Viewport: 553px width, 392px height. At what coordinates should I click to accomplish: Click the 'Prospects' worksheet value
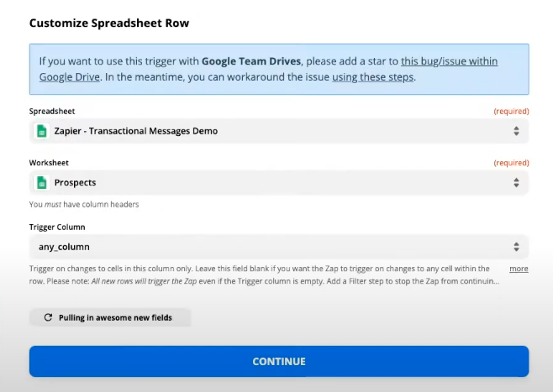75,182
